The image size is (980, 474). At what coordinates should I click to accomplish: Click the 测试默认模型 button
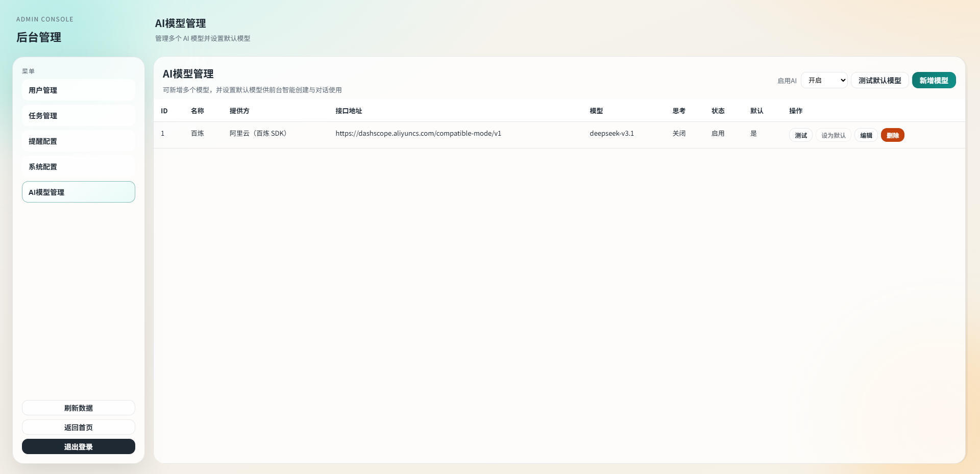[x=879, y=81]
